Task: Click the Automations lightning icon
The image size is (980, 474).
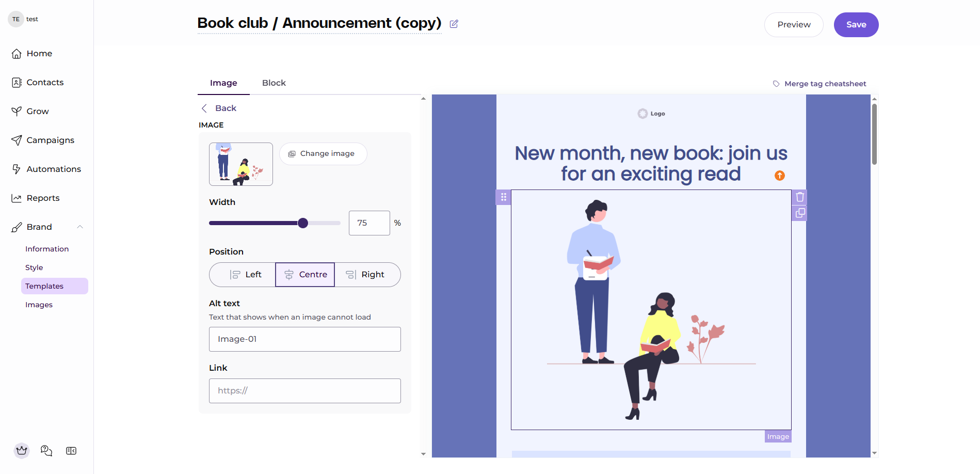Action: coord(17,169)
